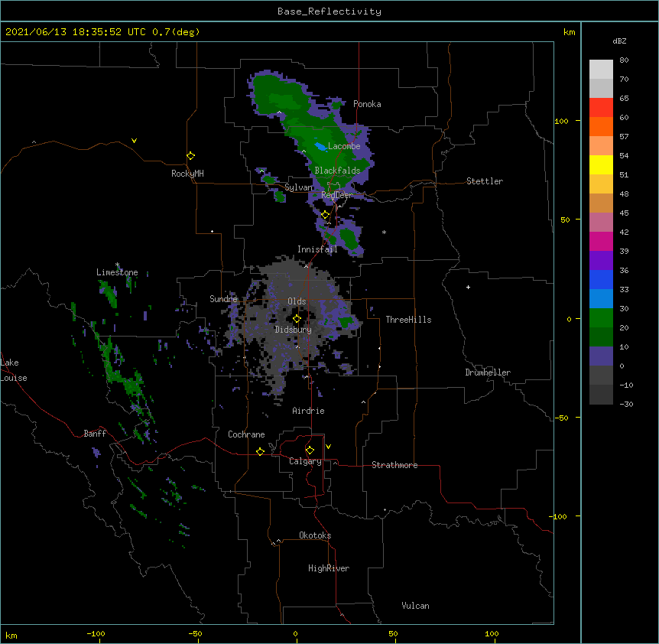Click the yellow diamond marker south of RedDeer
659x644 pixels.
325,215
